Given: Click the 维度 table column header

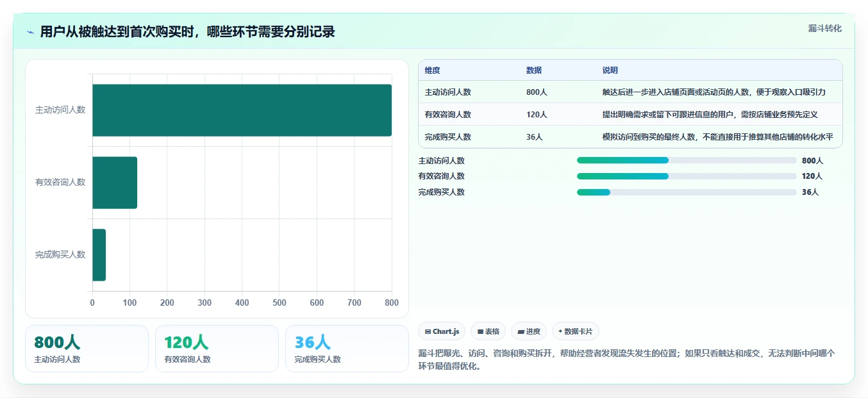Looking at the screenshot, I should [433, 70].
